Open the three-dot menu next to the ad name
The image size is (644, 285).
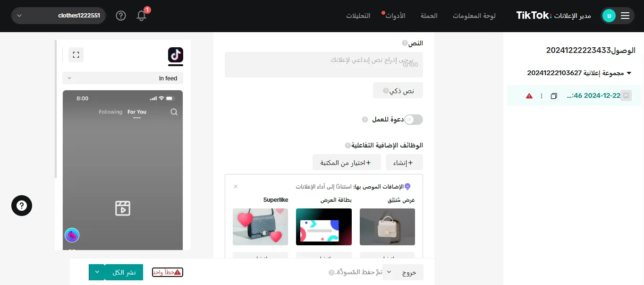pos(542,95)
